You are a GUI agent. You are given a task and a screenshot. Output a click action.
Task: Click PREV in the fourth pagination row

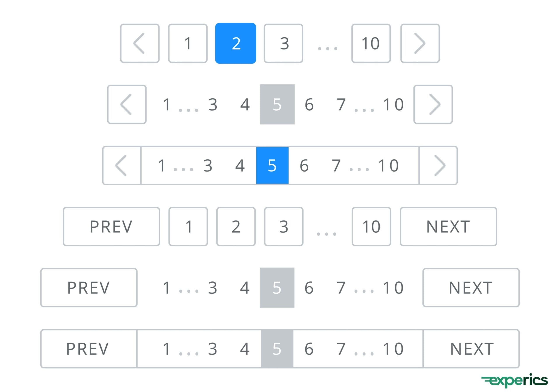(111, 227)
